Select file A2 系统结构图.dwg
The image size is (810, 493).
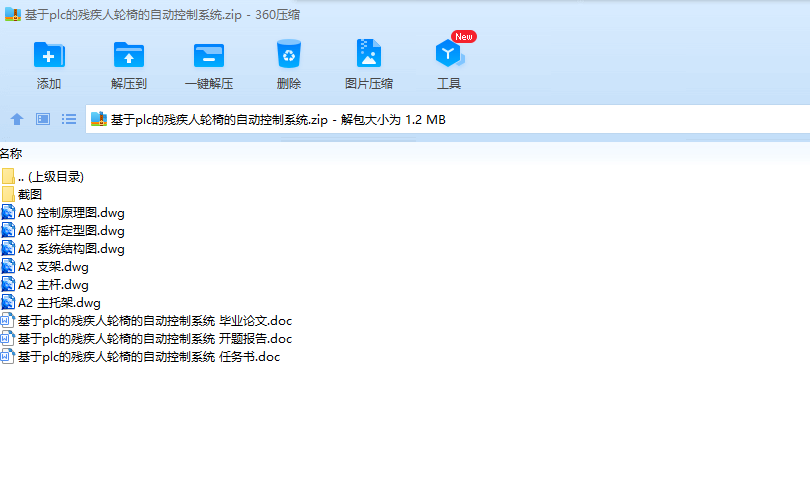tap(63, 249)
